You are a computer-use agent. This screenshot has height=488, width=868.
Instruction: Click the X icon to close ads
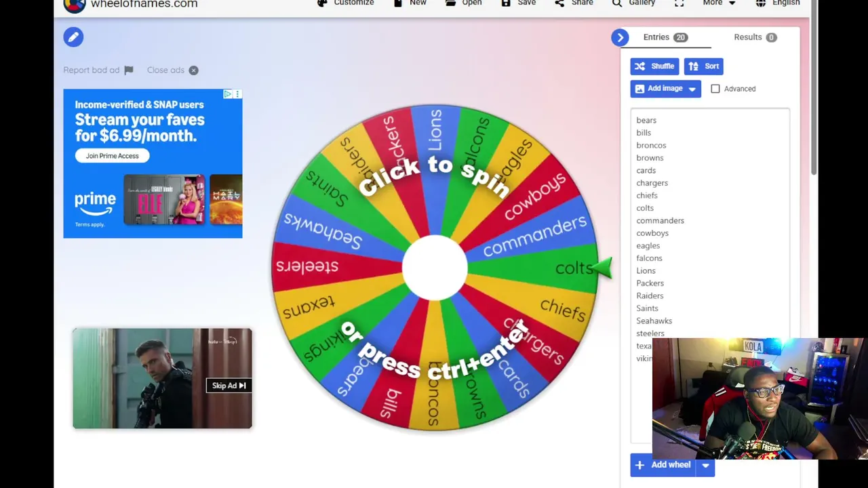coord(193,70)
